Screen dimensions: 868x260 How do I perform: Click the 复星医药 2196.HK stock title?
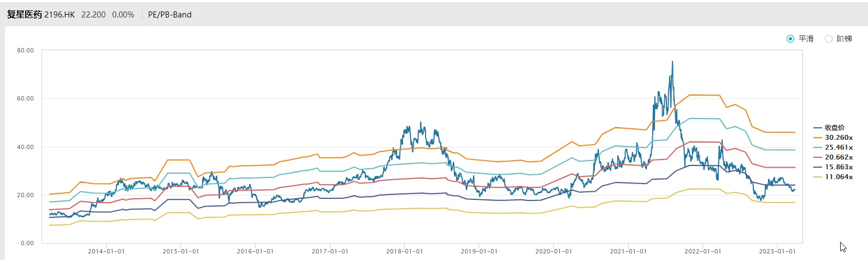(41, 15)
